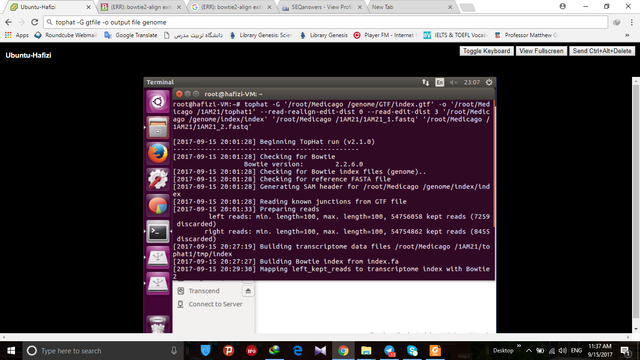Open Player FM bookmark
Image resolution: width=640 pixels, height=360 pixels.
click(x=385, y=35)
